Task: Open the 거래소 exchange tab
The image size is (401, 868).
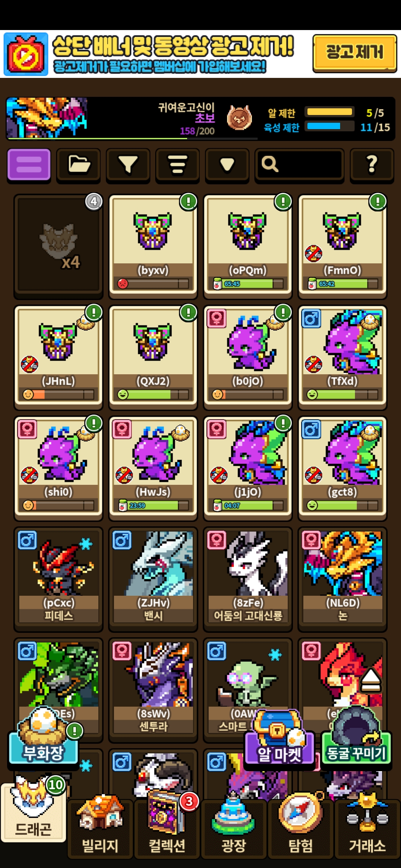Action: click(368, 828)
